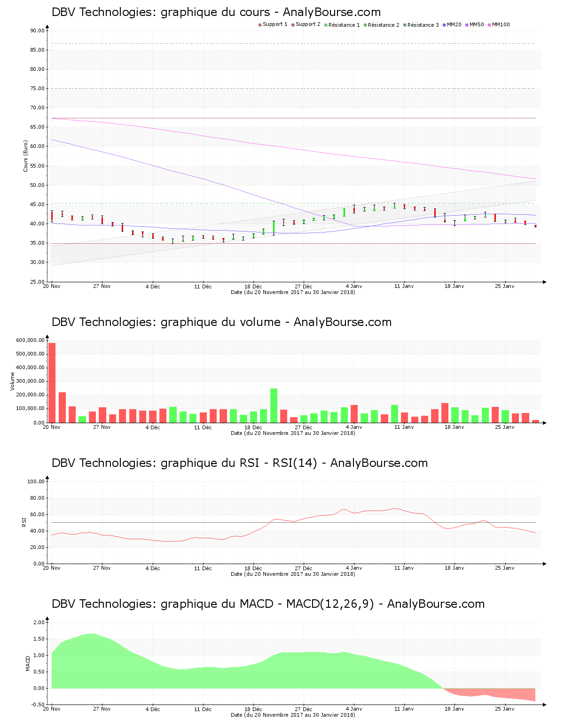Select the 'Résistance 2' legend label

[384, 25]
